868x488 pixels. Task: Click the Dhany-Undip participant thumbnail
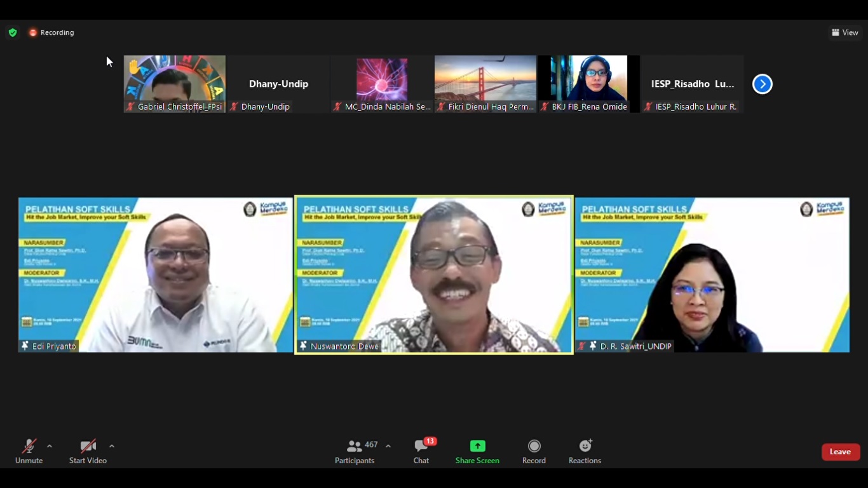click(x=278, y=83)
